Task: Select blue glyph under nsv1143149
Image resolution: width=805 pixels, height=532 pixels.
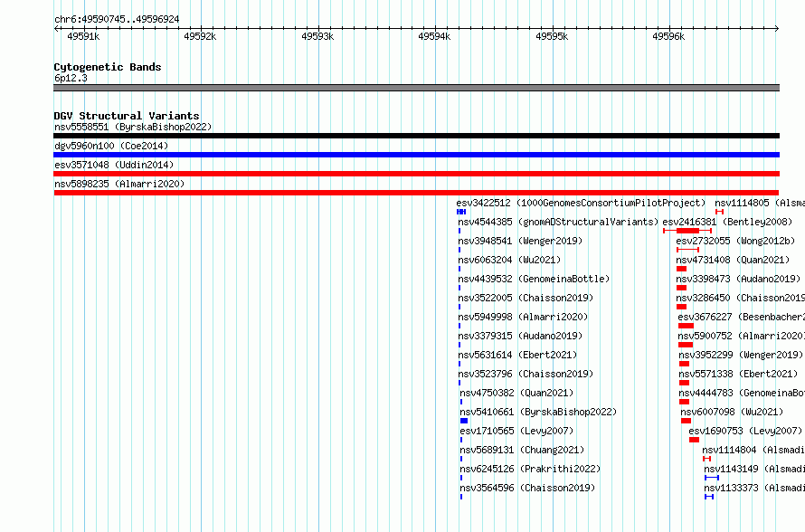Action: [x=712, y=478]
